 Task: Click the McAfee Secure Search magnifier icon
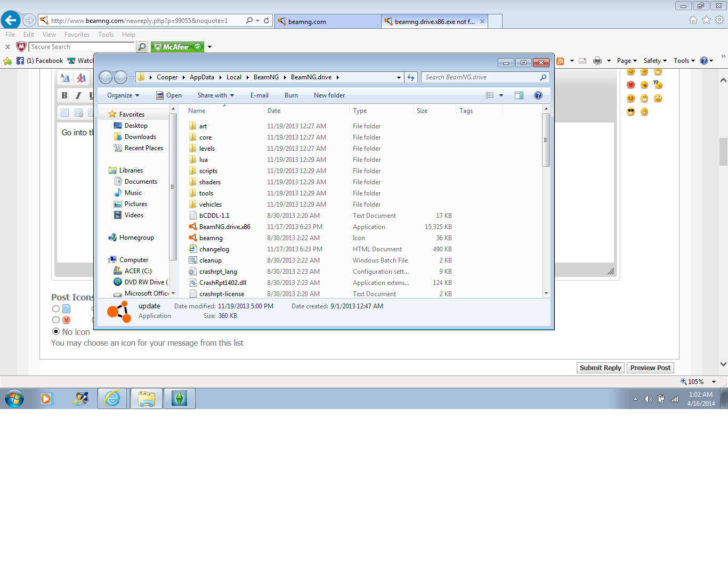(x=142, y=47)
